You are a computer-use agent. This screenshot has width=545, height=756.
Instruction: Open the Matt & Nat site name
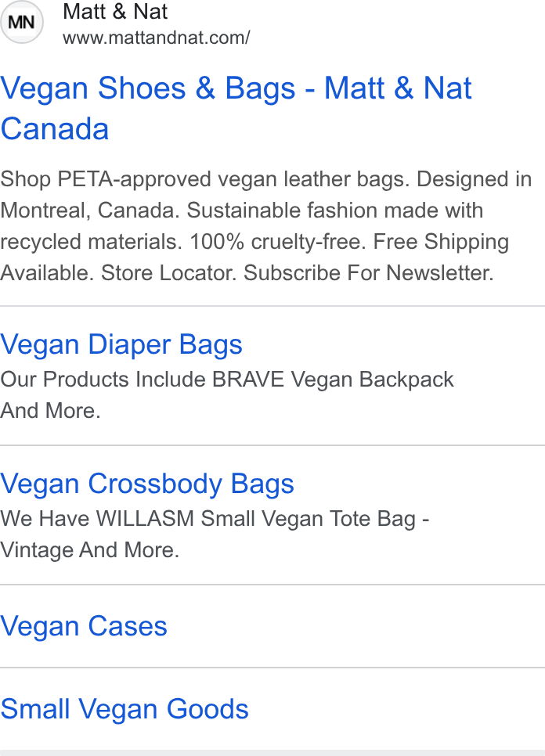[x=115, y=12]
